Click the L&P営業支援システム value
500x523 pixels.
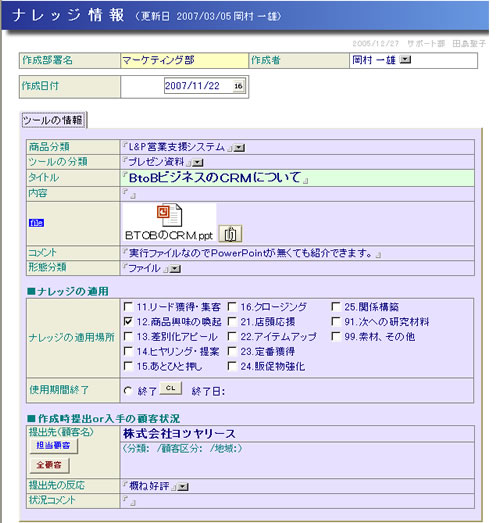[x=176, y=147]
